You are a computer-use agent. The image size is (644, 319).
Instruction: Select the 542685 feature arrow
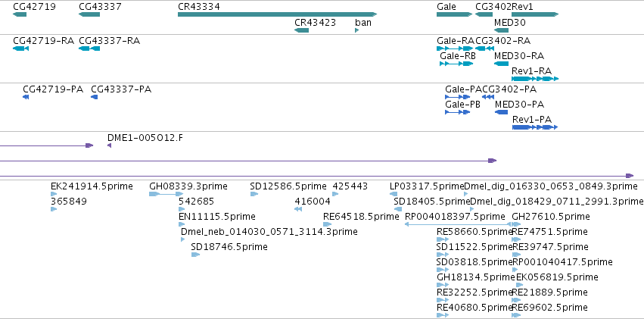182,209
